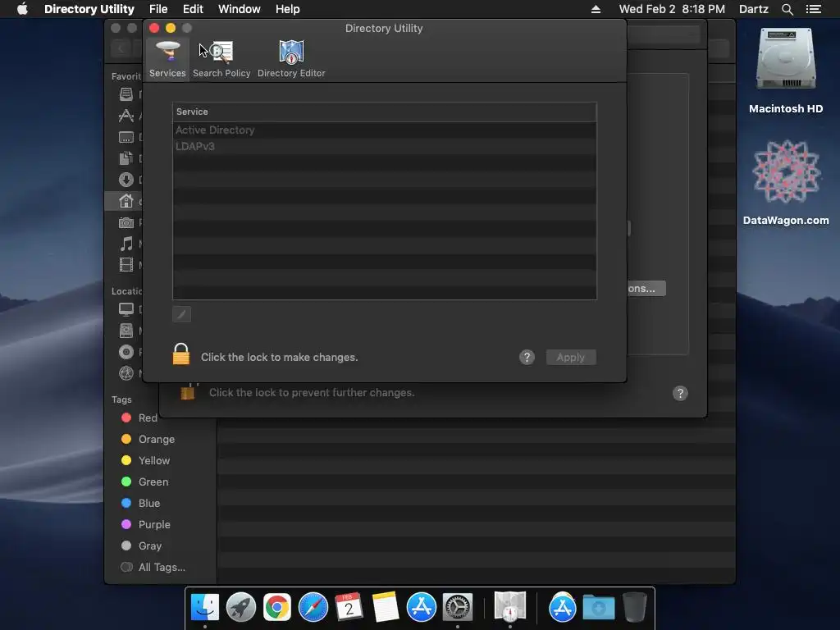Open the Edit menu
The image size is (840, 630).
coord(193,9)
